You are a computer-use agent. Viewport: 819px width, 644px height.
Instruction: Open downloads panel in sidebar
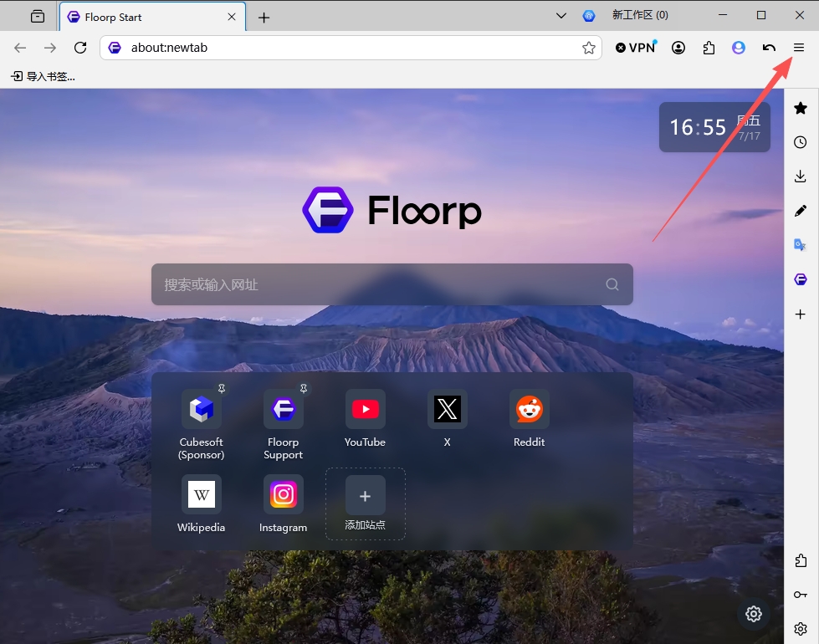click(x=801, y=176)
